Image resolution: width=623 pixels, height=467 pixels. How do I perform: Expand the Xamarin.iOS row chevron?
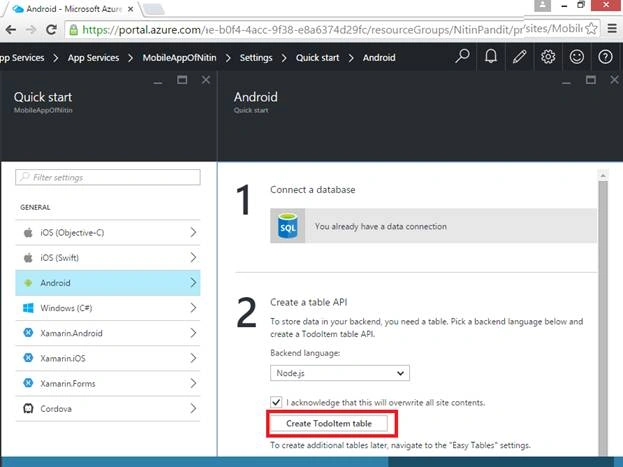pos(193,358)
